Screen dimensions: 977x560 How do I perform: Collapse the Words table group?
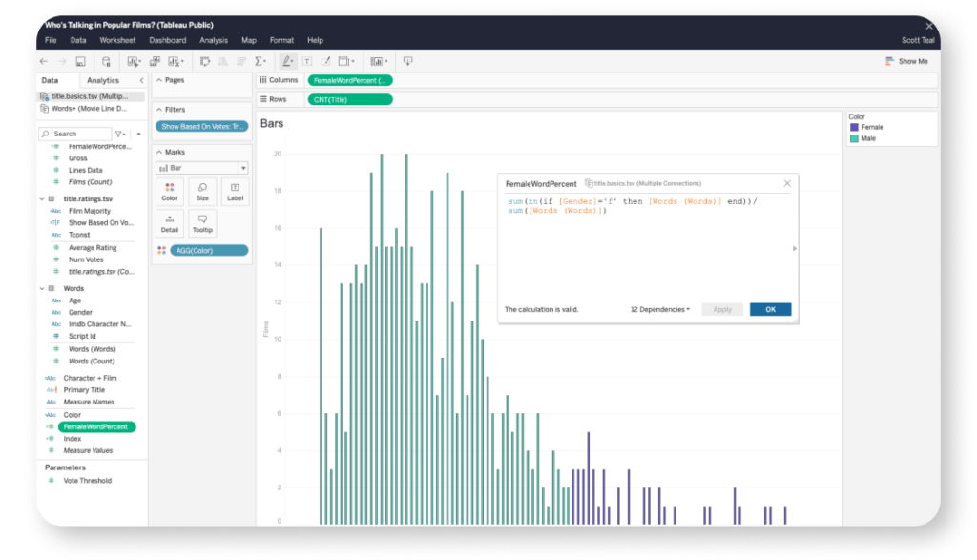point(42,289)
